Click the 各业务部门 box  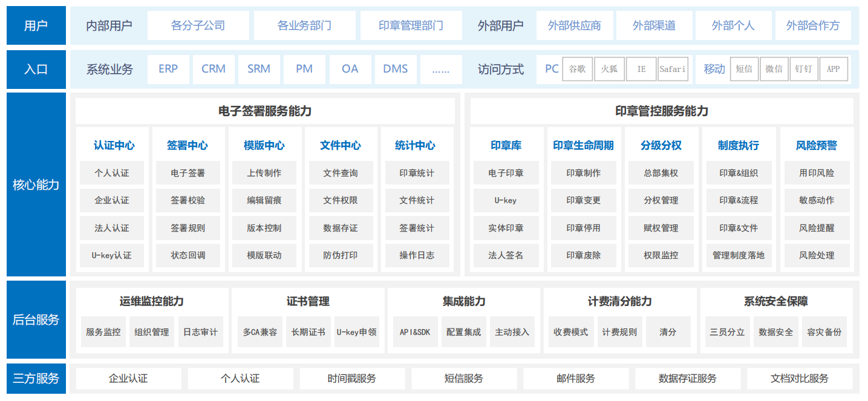coord(304,25)
